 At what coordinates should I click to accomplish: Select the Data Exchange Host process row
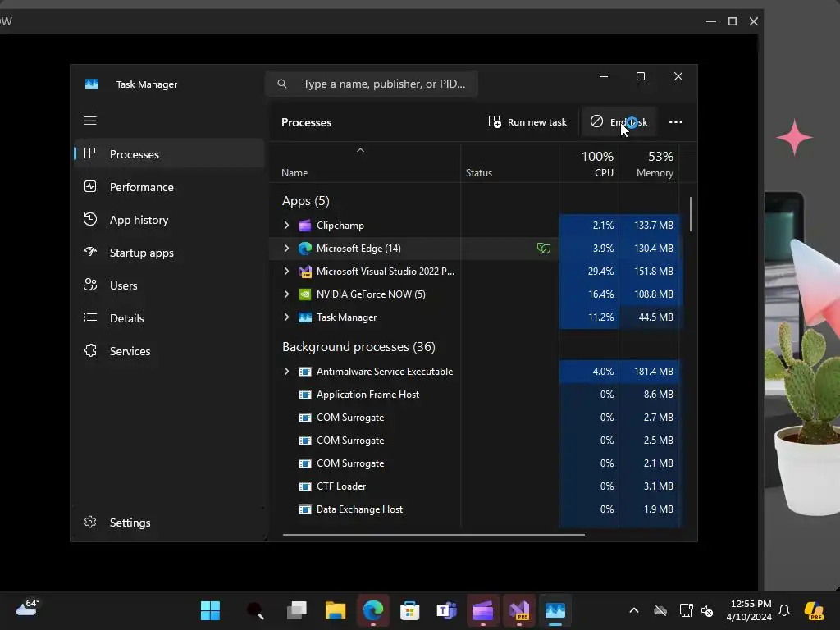point(475,509)
